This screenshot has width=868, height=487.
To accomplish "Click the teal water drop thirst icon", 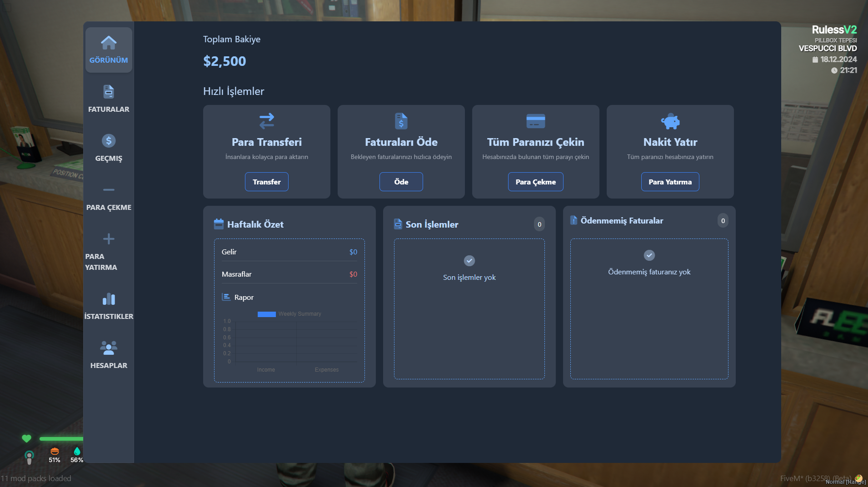I will coord(77,451).
